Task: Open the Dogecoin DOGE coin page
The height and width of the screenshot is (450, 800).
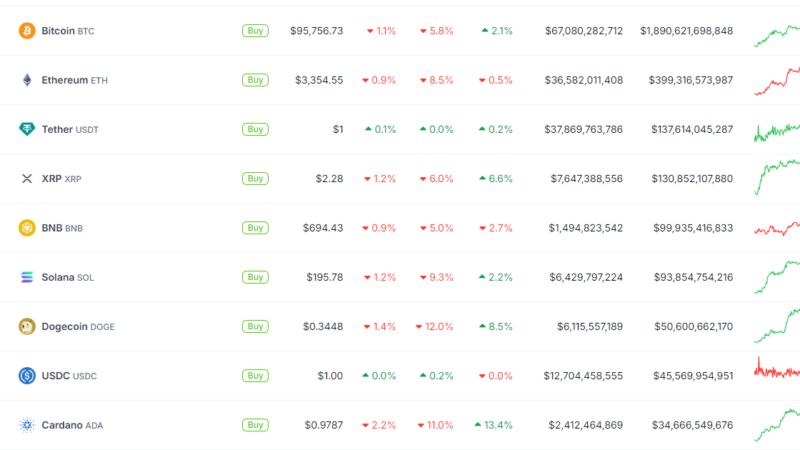Action: click(78, 326)
